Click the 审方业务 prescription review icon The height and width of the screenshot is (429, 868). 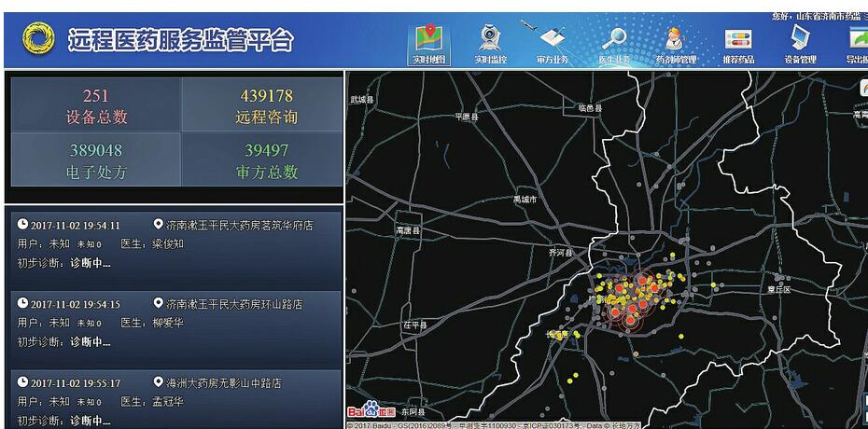(x=552, y=42)
